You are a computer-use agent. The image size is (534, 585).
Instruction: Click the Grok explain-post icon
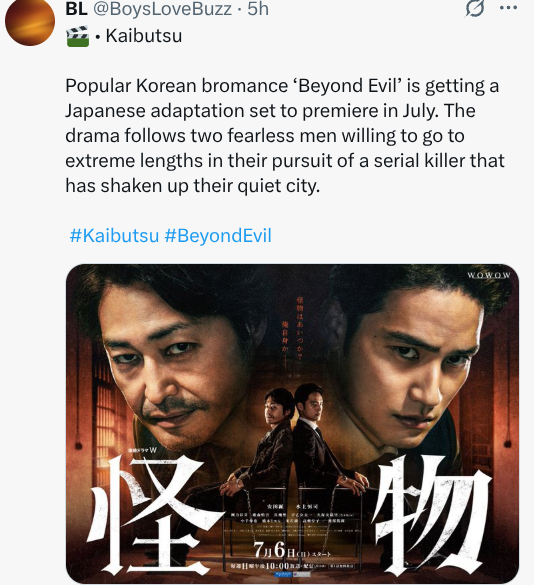point(475,8)
